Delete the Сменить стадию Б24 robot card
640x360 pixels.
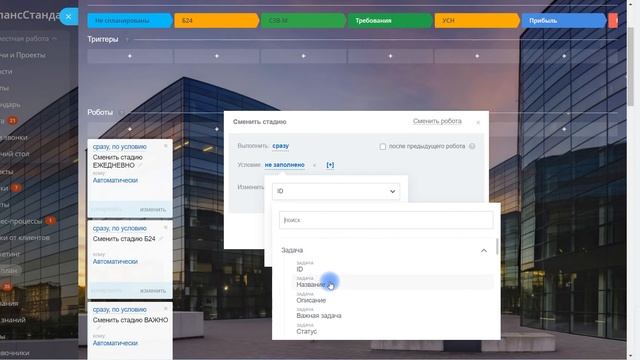[166, 227]
